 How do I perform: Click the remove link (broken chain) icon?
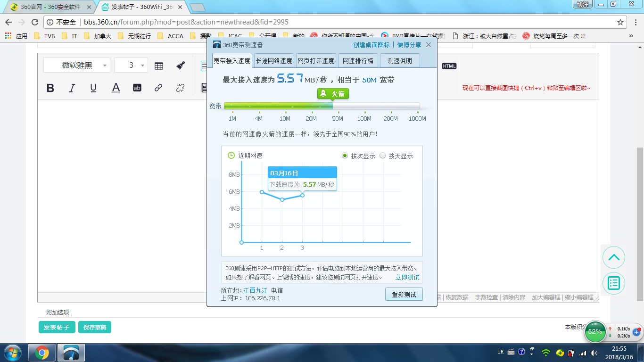pos(180,88)
